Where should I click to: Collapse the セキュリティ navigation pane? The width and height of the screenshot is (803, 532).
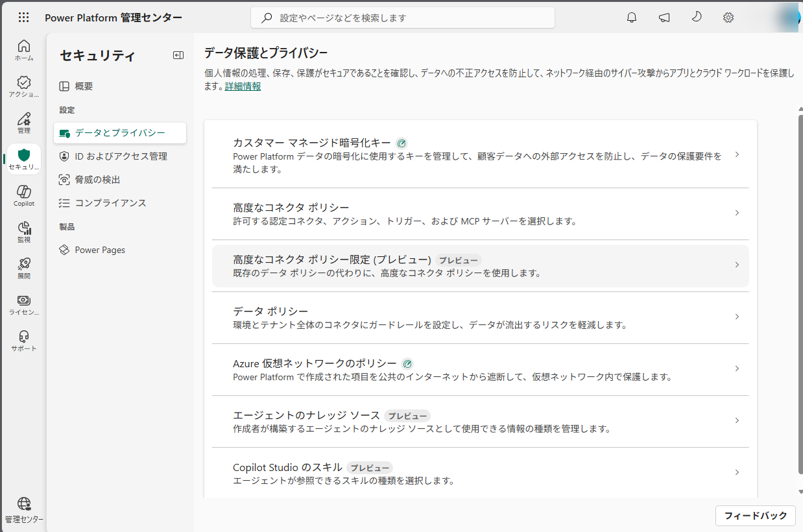tap(178, 55)
